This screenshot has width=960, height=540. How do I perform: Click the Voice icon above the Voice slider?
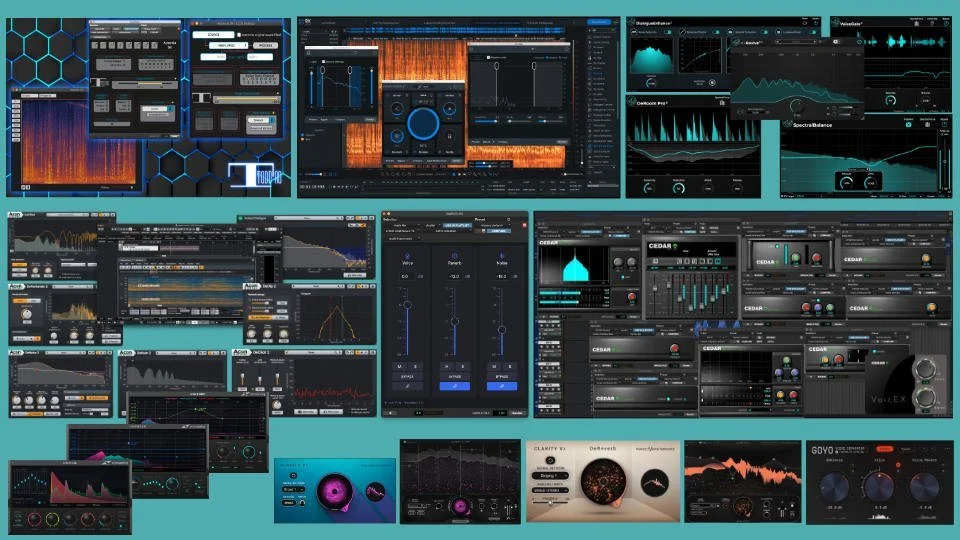(x=408, y=255)
